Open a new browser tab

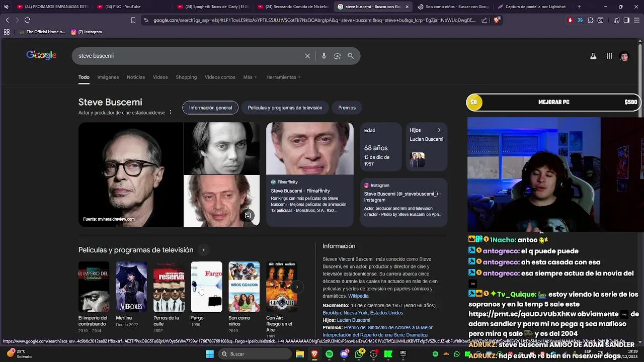pos(579,7)
